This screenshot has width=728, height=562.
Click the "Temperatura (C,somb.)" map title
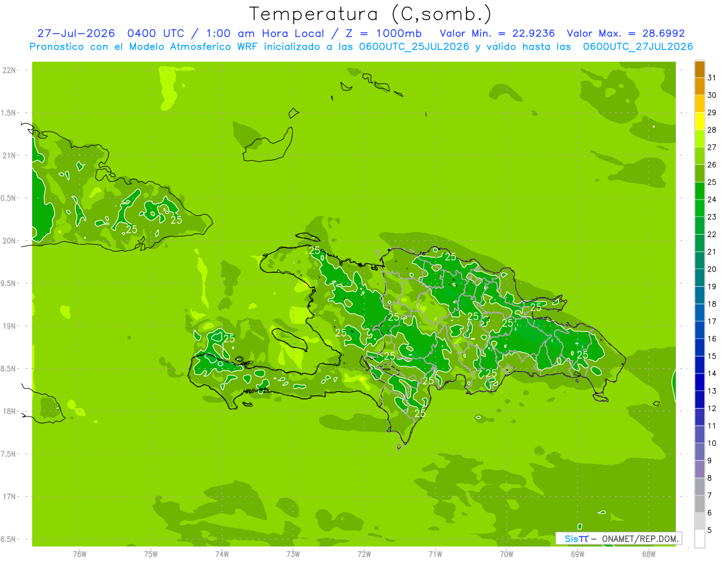point(371,15)
